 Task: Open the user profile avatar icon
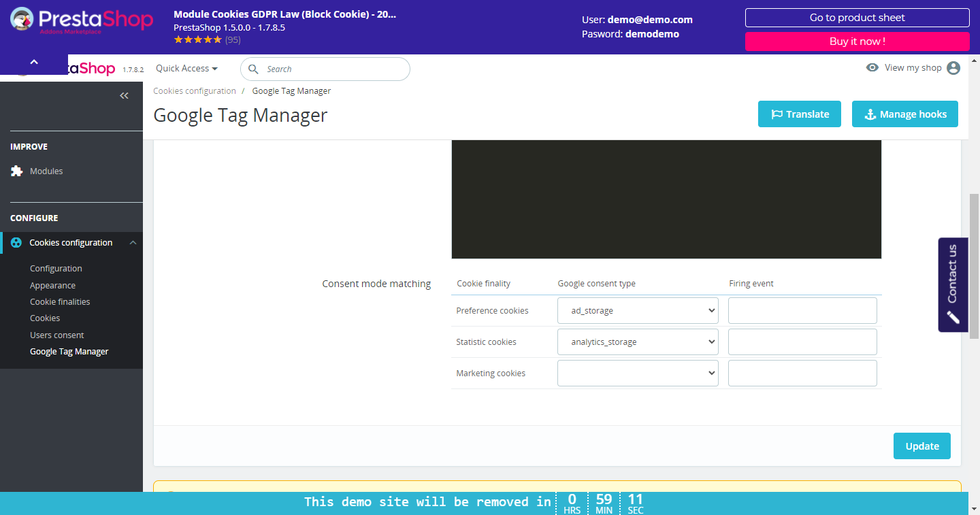(953, 68)
